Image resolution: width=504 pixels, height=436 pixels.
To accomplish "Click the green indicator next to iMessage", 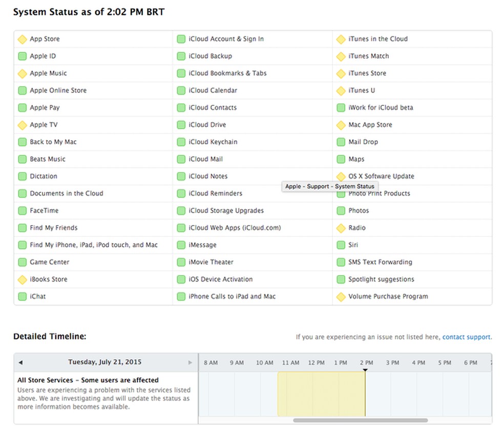I will [x=181, y=245].
